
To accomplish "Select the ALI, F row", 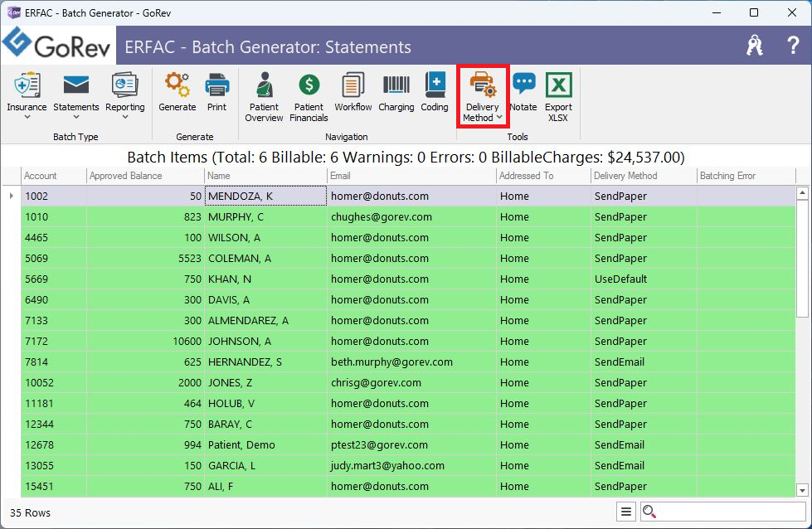I will click(x=408, y=486).
